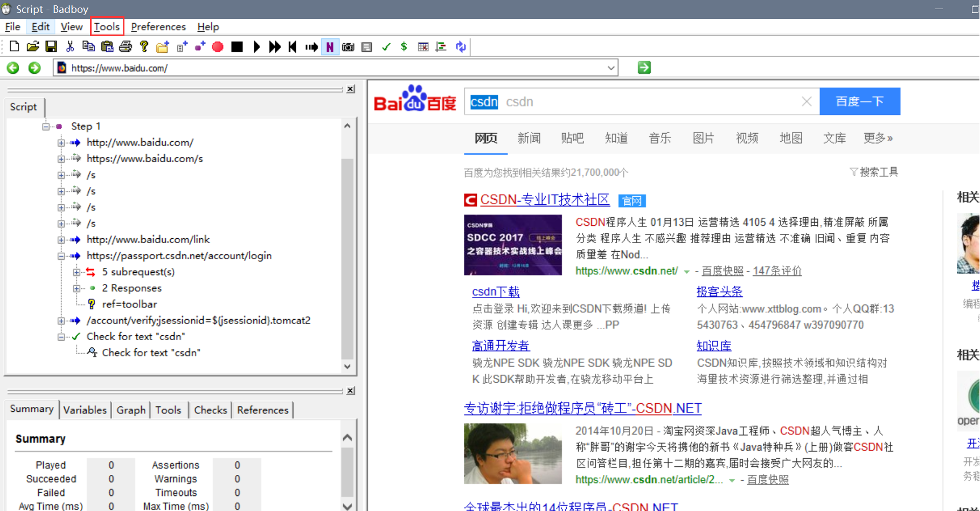Add a new step with the purple dot icon
Screen dimensions: 980x511
[200, 47]
